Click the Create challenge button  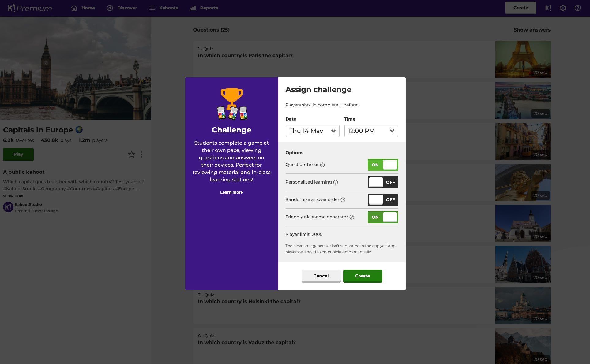pos(363,276)
